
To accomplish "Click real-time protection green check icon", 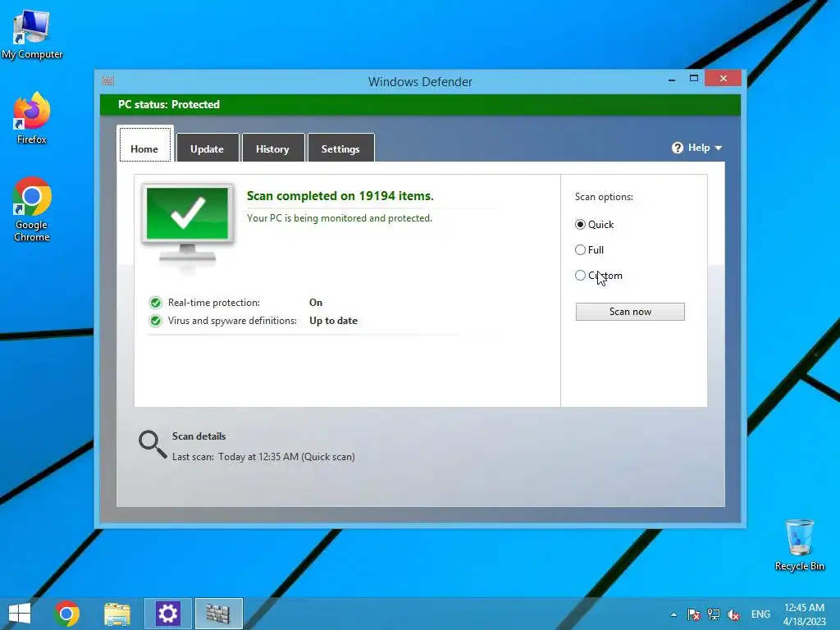I will (156, 304).
